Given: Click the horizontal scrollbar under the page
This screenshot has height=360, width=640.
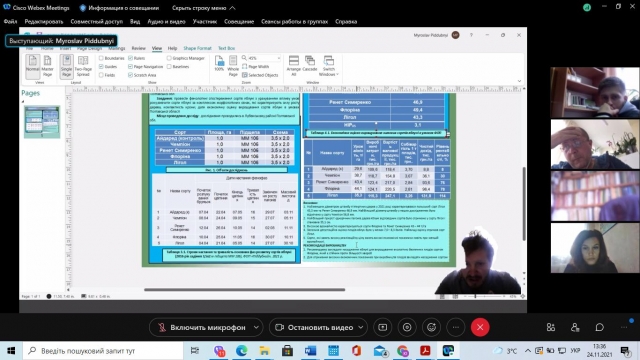Looking at the screenshot, I should 244,290.
